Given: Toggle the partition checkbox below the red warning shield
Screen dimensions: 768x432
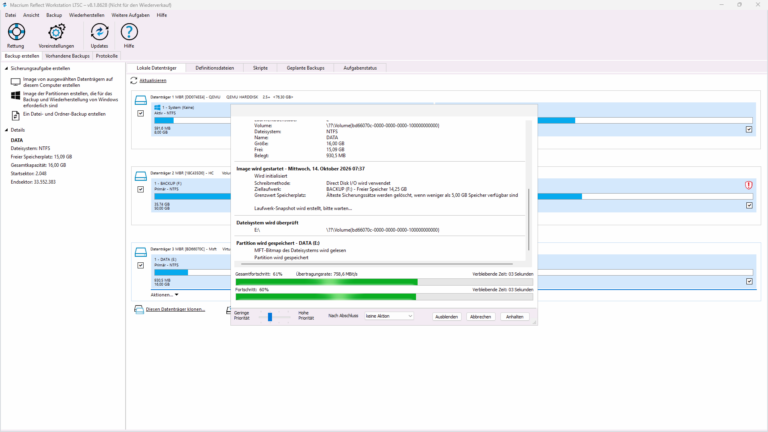Looking at the screenshot, I should [749, 205].
